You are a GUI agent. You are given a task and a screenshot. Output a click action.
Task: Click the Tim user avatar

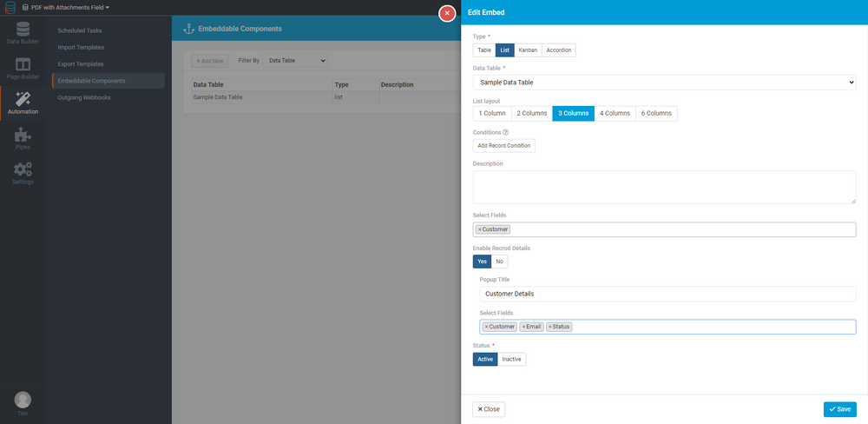[x=23, y=400]
